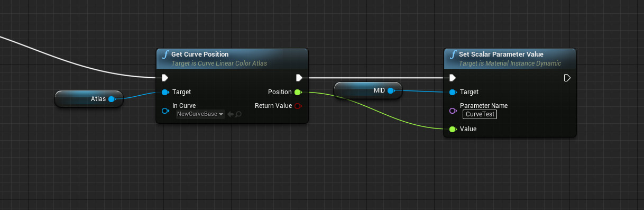Viewport: 644px width, 210px height.
Task: Click Set Scalar Parameter Value exec output pin
Action: pos(567,78)
